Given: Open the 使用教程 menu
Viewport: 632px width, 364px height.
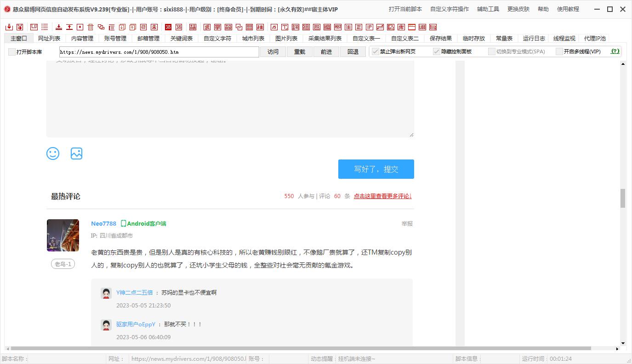Looking at the screenshot, I should tap(568, 9).
